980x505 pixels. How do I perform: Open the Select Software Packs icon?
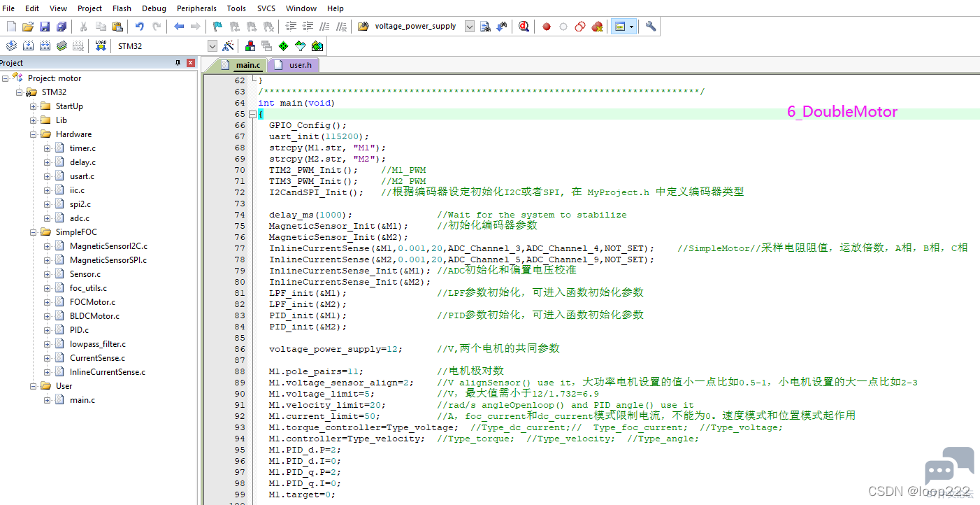coord(301,46)
